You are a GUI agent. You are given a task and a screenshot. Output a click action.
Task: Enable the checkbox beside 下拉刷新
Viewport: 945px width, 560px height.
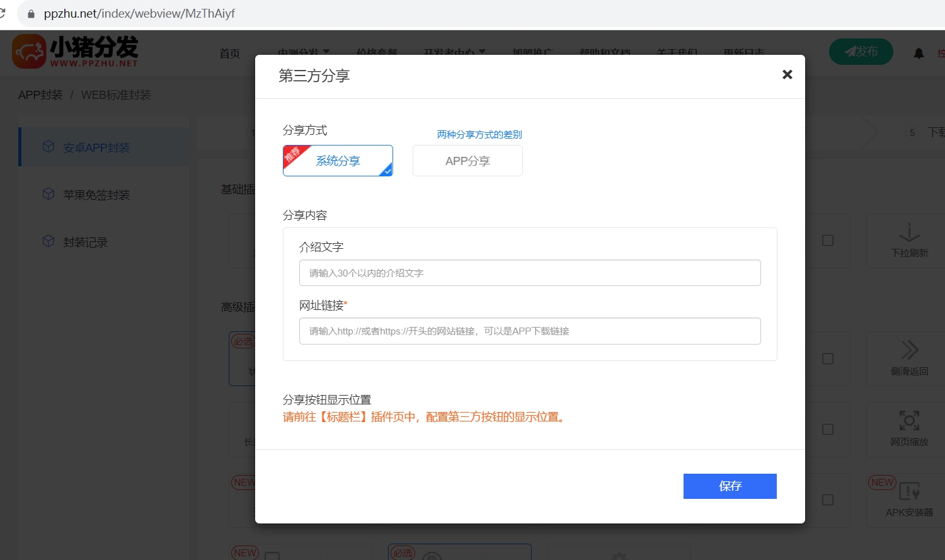pos(827,241)
